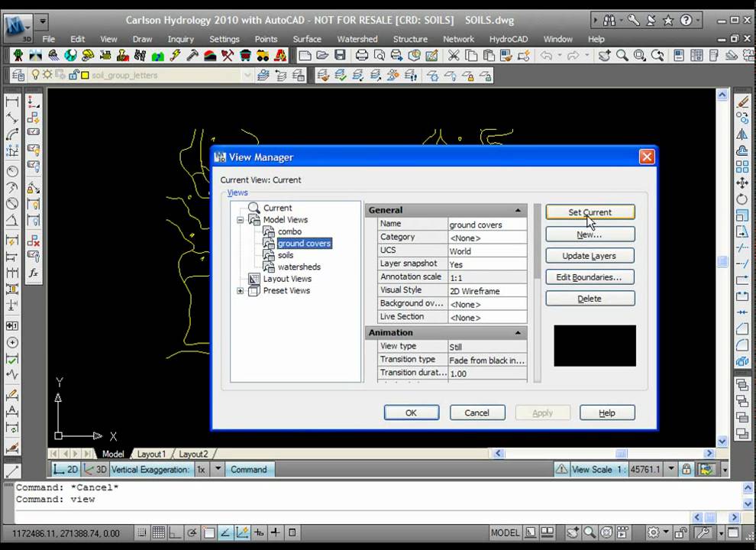Open the Watershed menu

[x=357, y=39]
